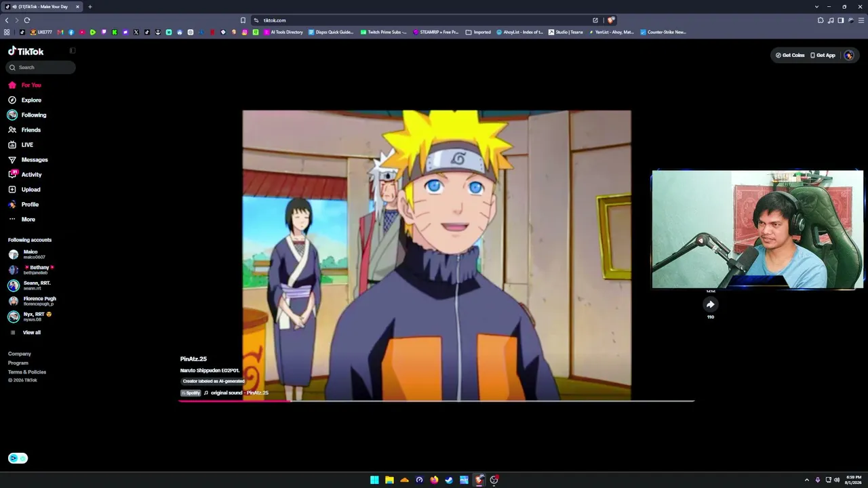Viewport: 868px width, 488px height.
Task: Open the apps grid in bookmarks bar
Action: pos(7,32)
